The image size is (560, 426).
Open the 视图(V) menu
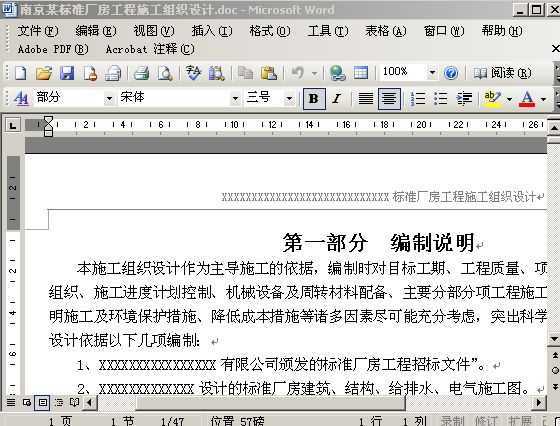(154, 31)
